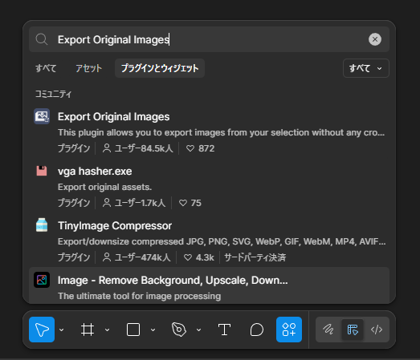Switch to Draw mode icon

coord(328,330)
